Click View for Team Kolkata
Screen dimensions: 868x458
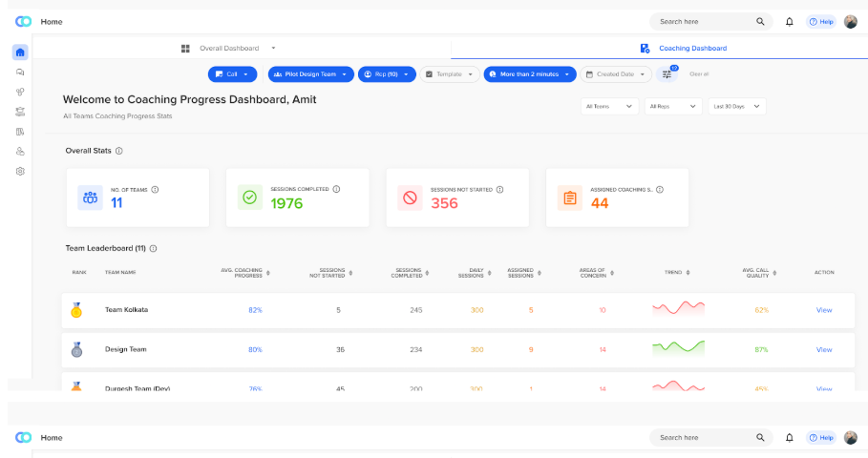coord(824,310)
